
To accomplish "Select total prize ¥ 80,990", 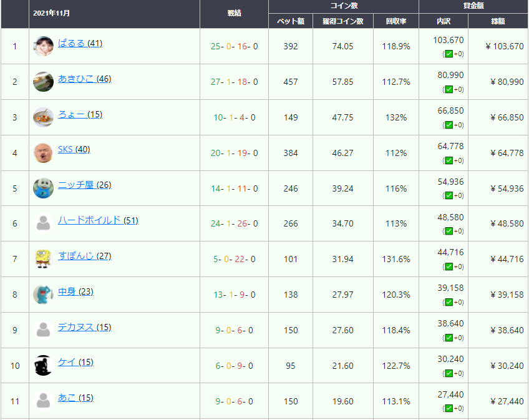I will click(x=507, y=82).
